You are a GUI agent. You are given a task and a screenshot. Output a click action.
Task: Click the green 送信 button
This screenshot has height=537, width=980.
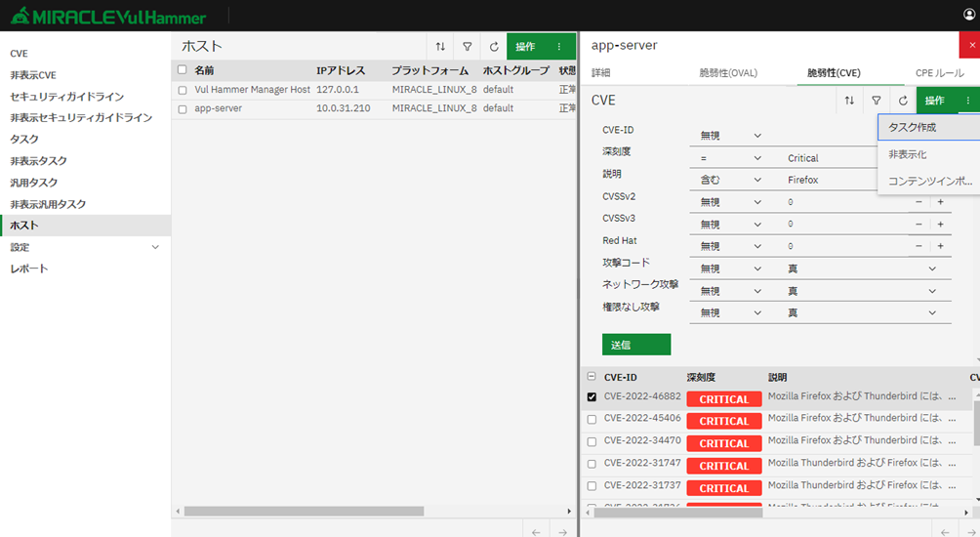point(635,345)
